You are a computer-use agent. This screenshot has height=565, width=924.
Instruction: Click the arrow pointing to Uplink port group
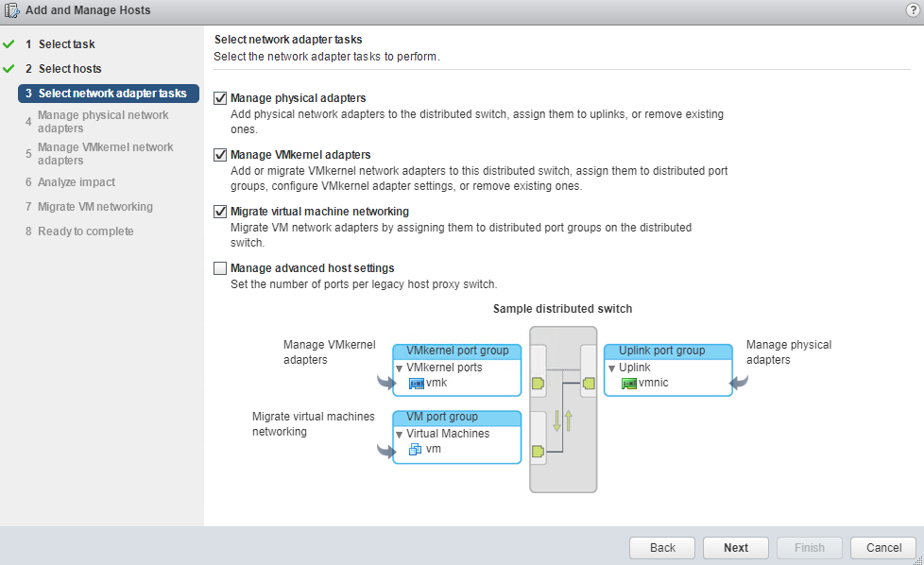click(738, 382)
